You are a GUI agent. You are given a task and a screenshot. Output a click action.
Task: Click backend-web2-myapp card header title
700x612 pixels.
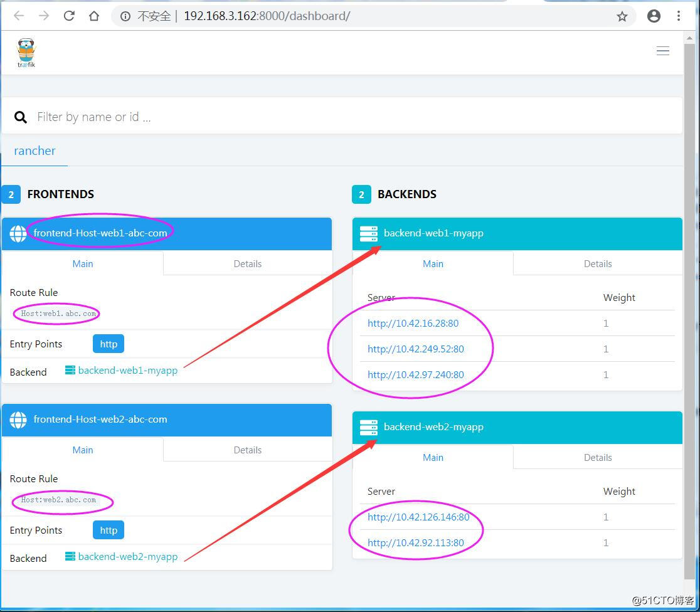pyautogui.click(x=433, y=427)
